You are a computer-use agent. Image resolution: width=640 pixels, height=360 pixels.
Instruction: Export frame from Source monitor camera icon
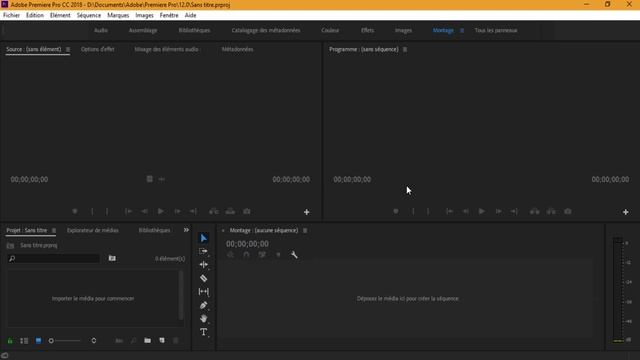click(x=247, y=211)
